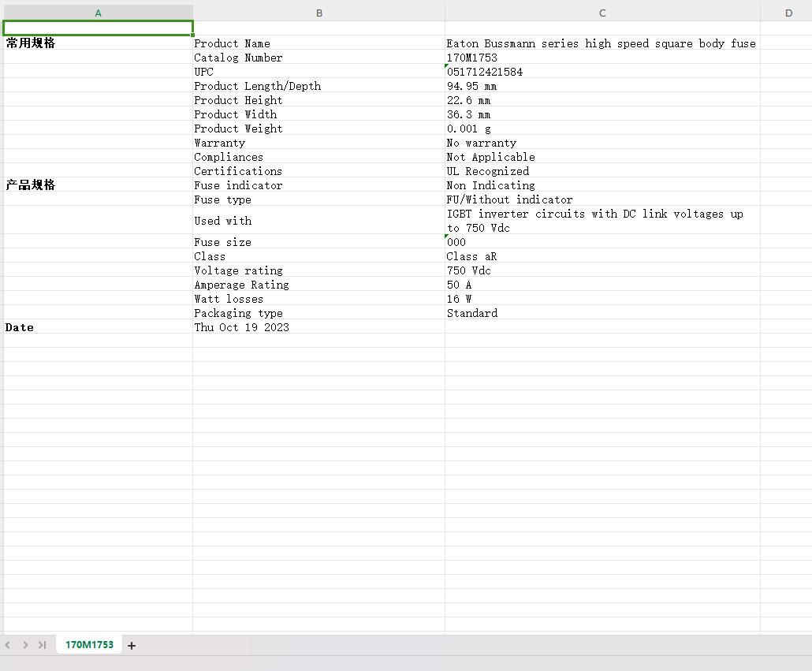Select the Fuse size label
The image size is (812, 671).
tap(318, 242)
